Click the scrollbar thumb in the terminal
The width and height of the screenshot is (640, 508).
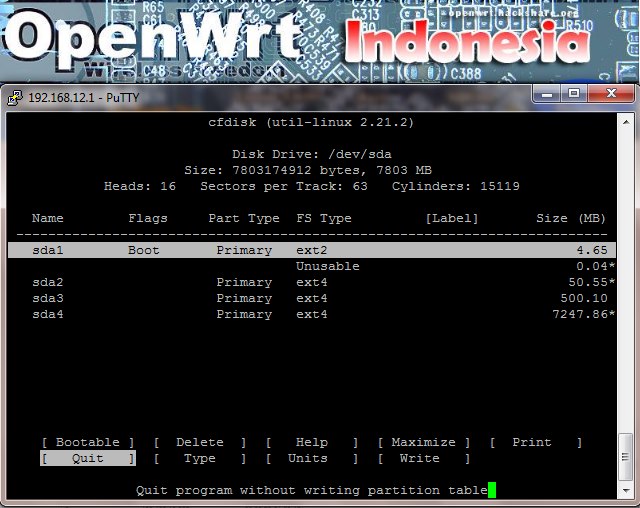(626, 457)
